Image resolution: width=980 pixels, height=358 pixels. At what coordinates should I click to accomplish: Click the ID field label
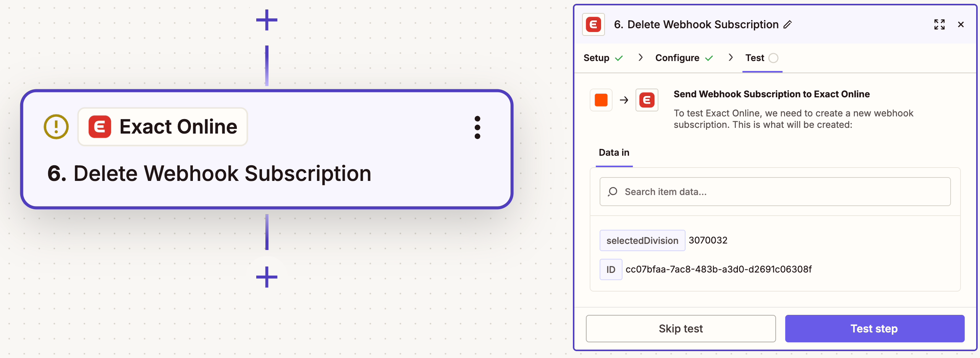611,269
